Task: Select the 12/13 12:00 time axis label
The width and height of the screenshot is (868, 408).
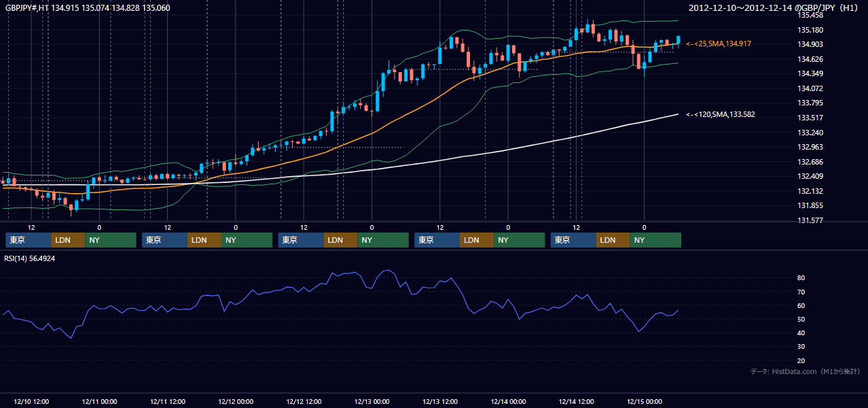Action: click(x=440, y=401)
